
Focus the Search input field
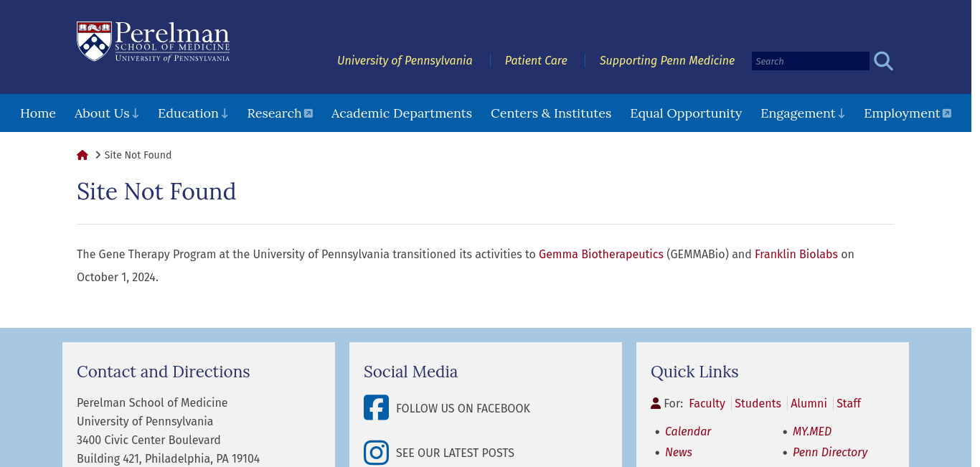pyautogui.click(x=811, y=61)
